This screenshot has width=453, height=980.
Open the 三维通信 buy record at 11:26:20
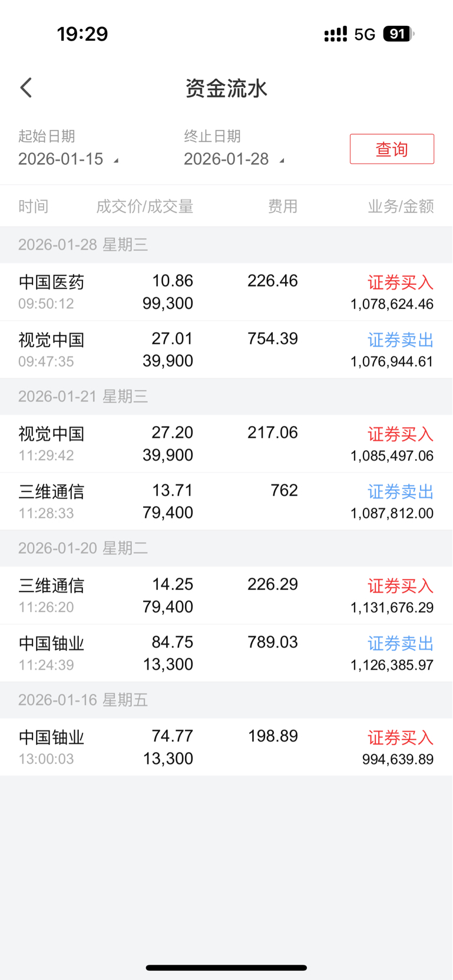click(x=226, y=595)
